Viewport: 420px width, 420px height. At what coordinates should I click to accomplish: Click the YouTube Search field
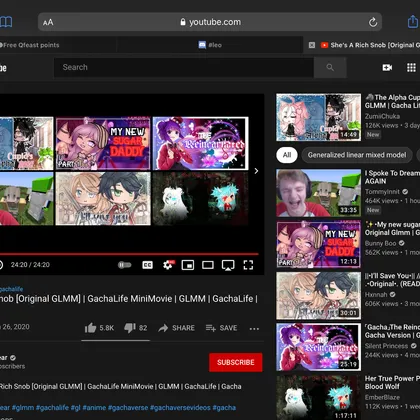pos(184,67)
